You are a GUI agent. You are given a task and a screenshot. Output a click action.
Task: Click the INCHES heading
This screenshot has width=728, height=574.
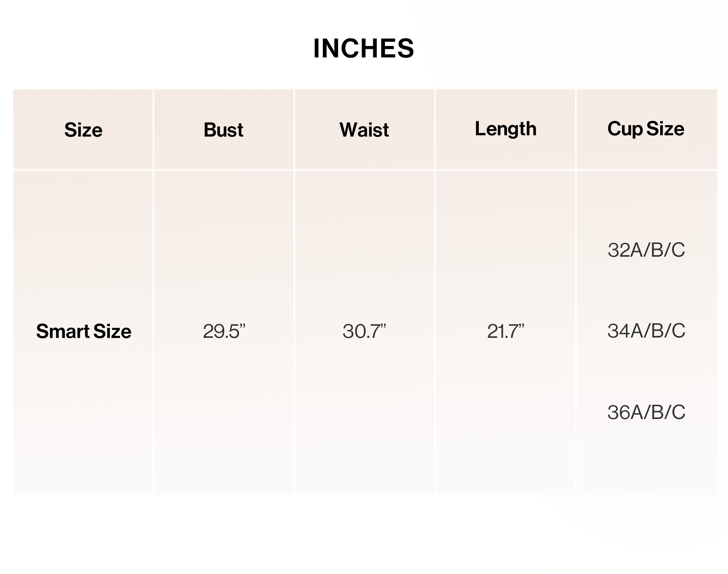point(364,48)
